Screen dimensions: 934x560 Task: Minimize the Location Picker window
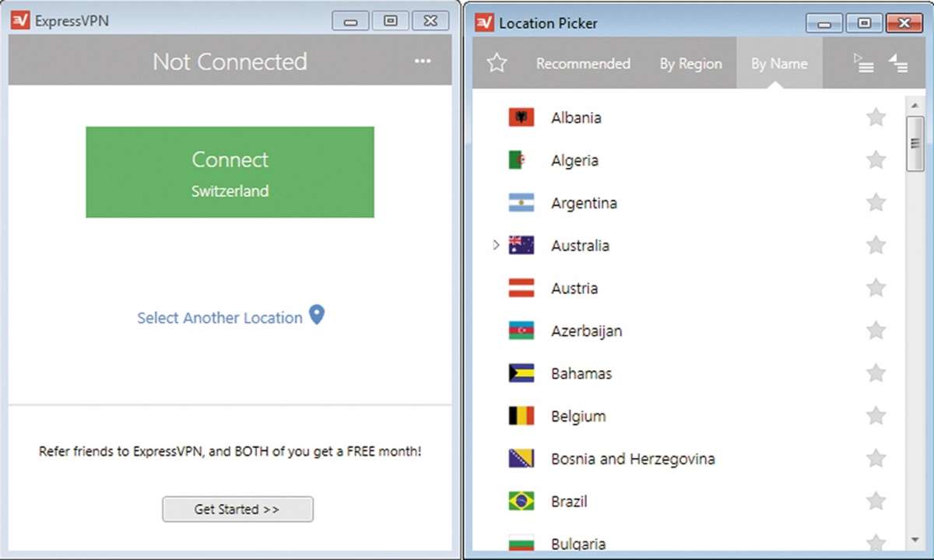coord(824,23)
